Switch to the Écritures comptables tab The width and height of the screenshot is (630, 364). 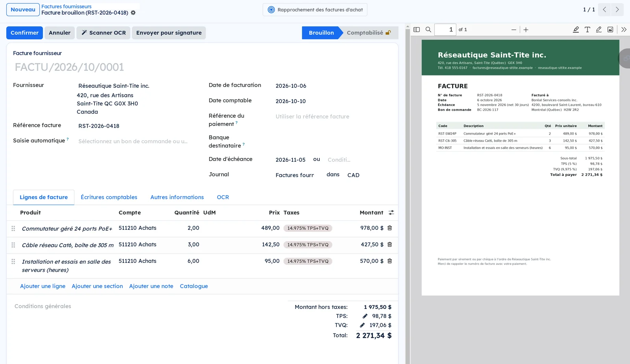pyautogui.click(x=109, y=197)
